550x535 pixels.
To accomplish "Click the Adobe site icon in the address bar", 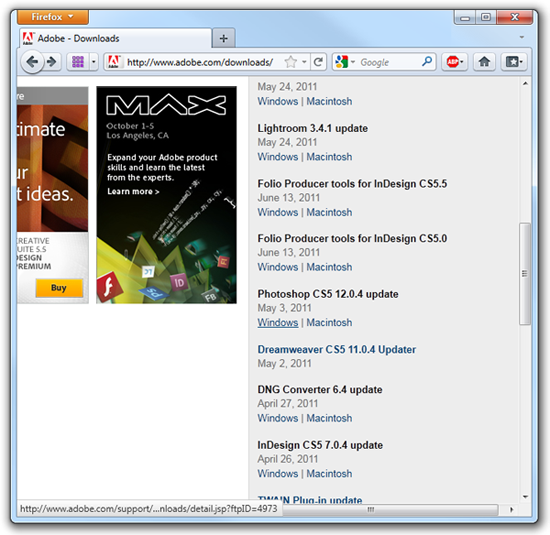I will pos(114,62).
